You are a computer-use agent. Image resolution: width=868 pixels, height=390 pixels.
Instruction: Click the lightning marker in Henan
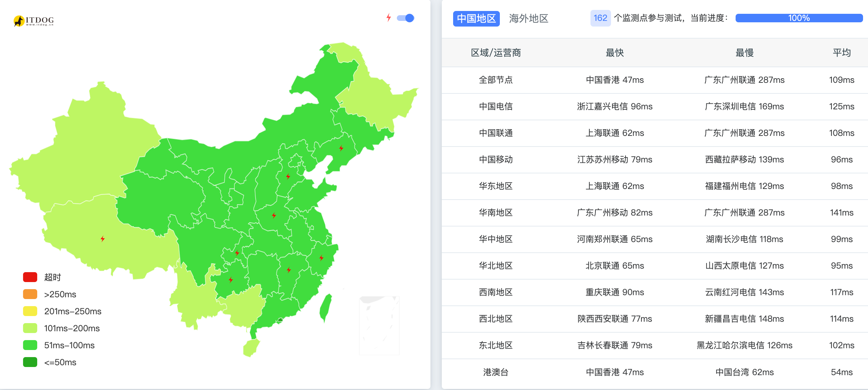click(274, 215)
